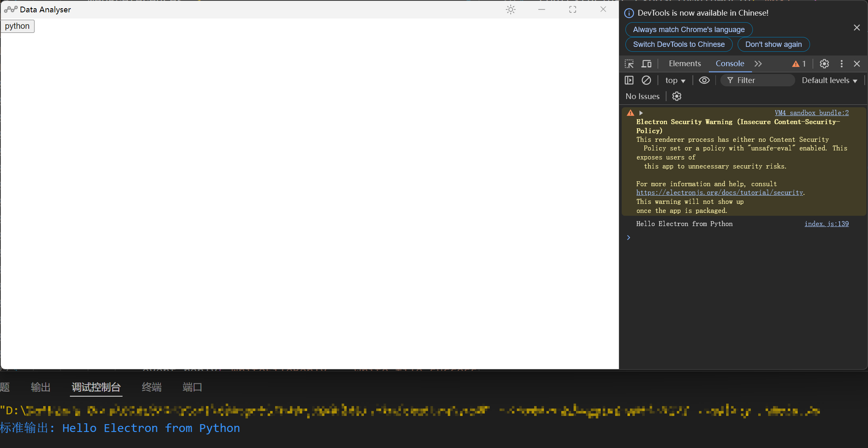
Task: Toggle the device toolbar icon
Action: (x=646, y=64)
